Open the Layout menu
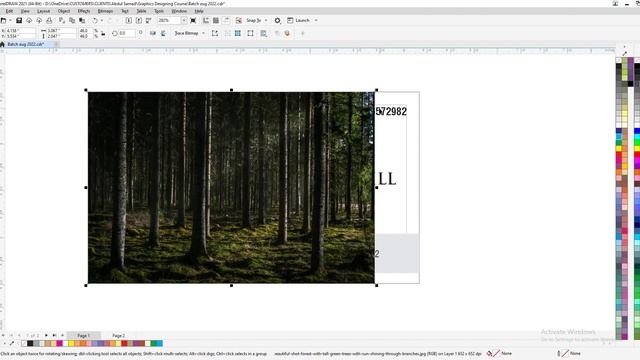640x360 pixels. (43, 11)
